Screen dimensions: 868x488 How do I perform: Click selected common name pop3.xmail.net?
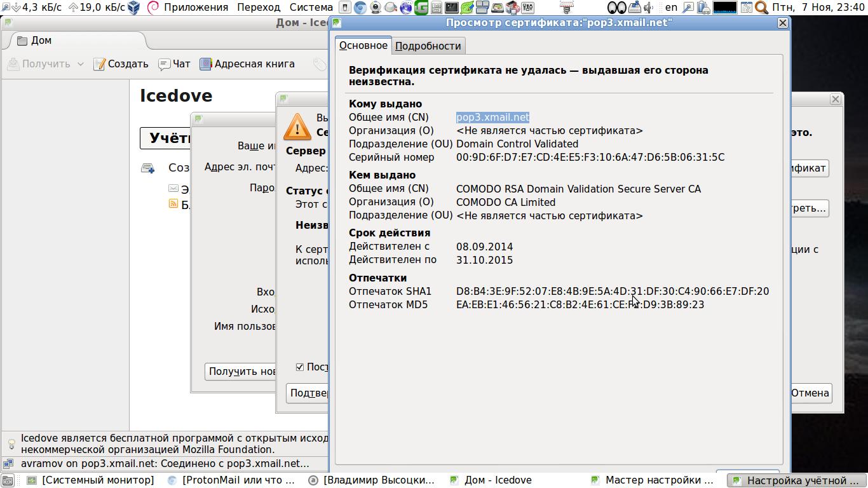[492, 117]
